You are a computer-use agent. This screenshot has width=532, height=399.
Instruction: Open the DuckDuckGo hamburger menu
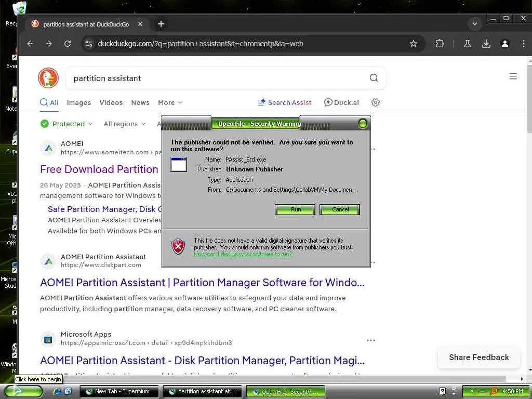tap(513, 76)
